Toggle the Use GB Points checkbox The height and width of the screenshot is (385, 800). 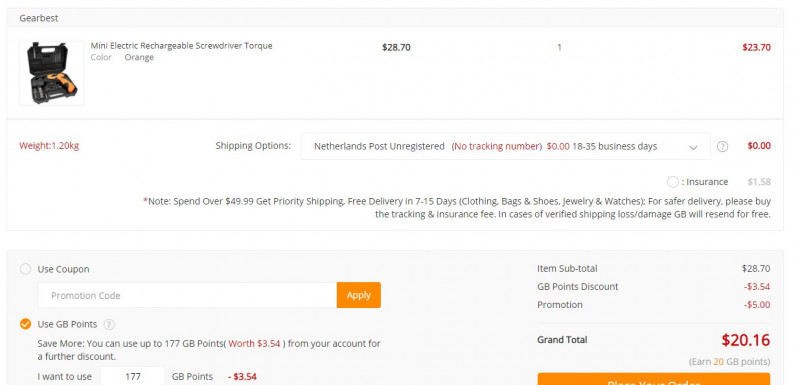26,324
